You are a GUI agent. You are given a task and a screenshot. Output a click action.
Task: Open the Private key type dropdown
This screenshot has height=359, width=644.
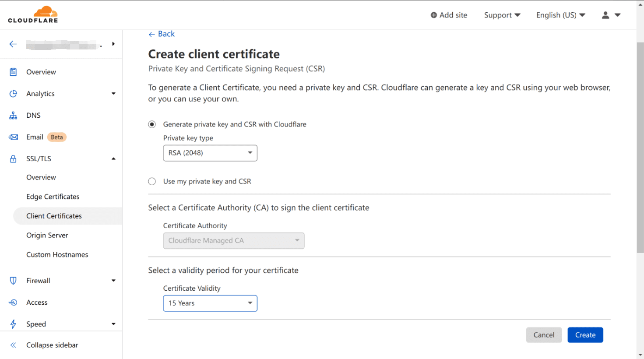(x=210, y=153)
